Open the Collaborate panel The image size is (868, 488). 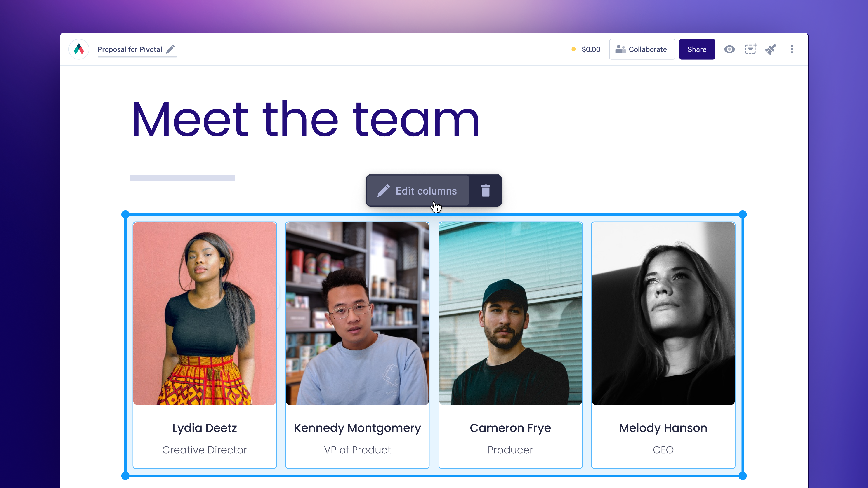point(642,49)
